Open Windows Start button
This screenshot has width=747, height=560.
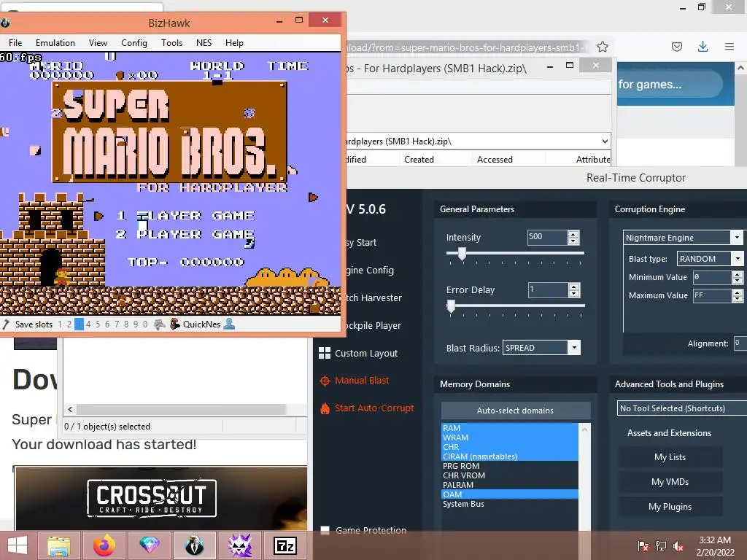(18, 545)
